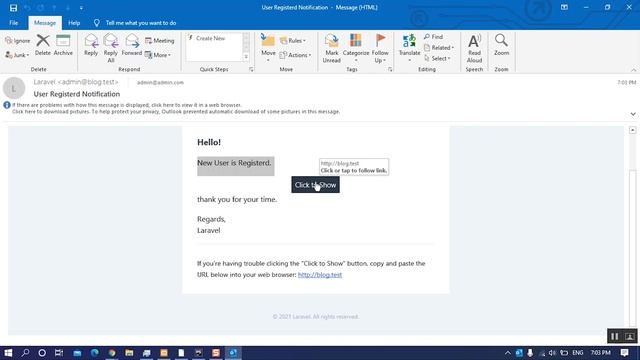Expand the message header with the down chevron
This screenshot has width=640, height=360.
pos(633,114)
